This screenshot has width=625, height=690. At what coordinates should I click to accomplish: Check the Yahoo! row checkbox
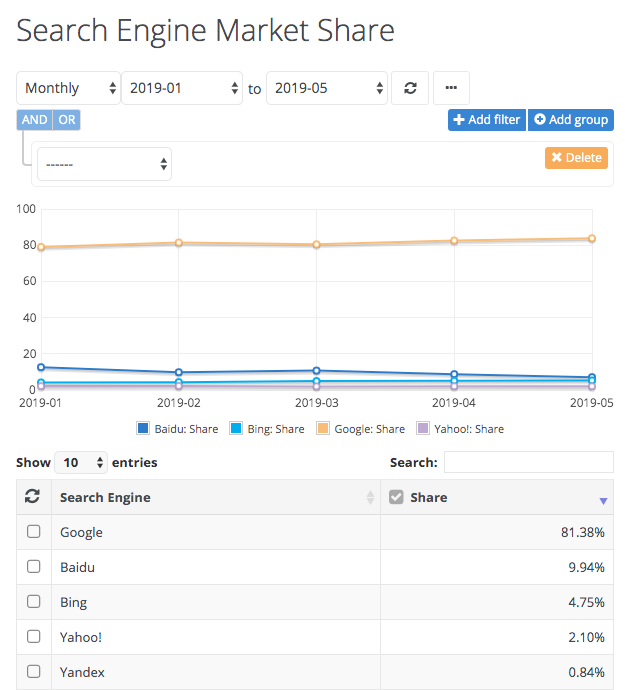[x=33, y=636]
